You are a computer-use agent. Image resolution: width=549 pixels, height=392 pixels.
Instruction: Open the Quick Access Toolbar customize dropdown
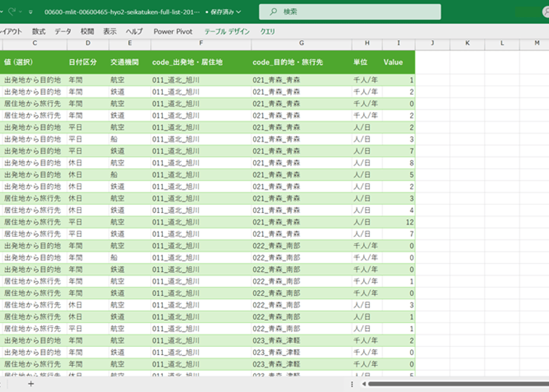pos(31,12)
